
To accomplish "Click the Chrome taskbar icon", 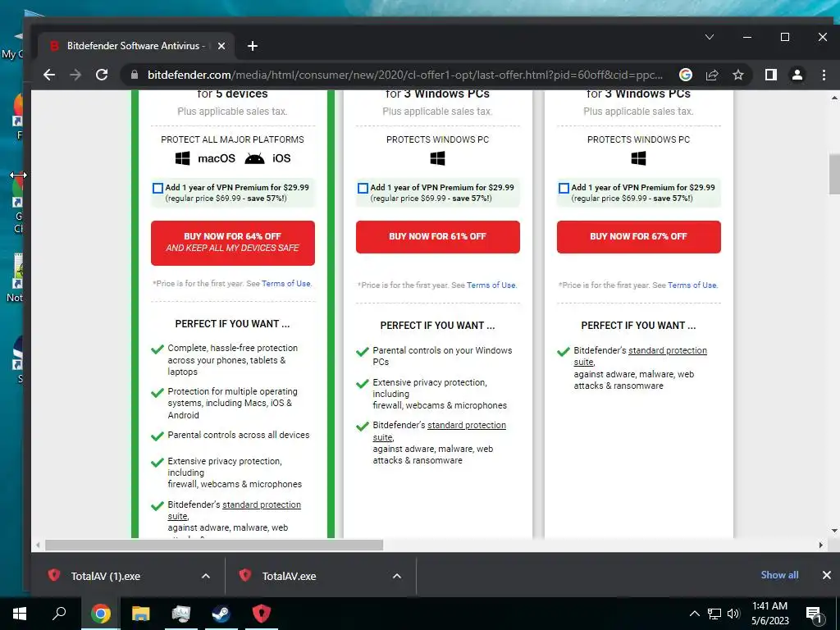I will click(101, 614).
